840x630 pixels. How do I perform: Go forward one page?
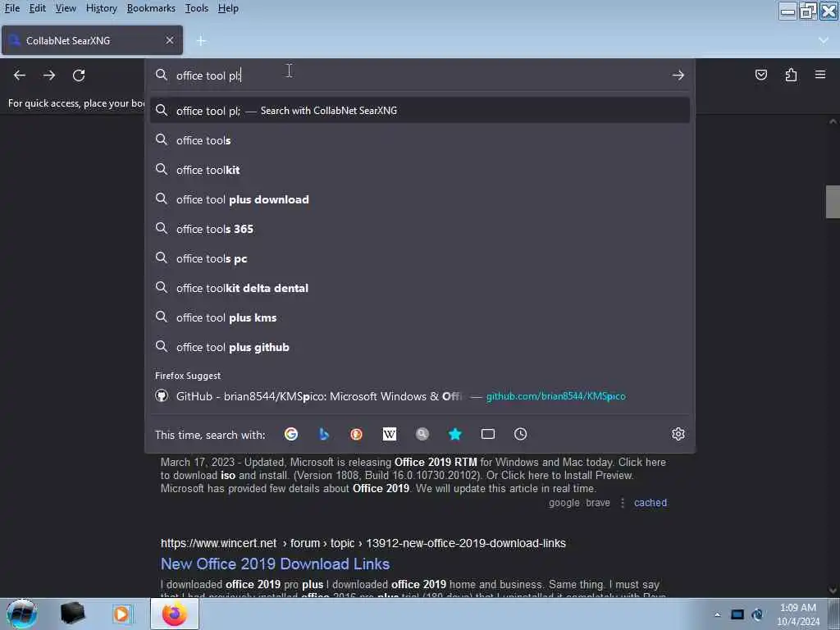click(49, 75)
